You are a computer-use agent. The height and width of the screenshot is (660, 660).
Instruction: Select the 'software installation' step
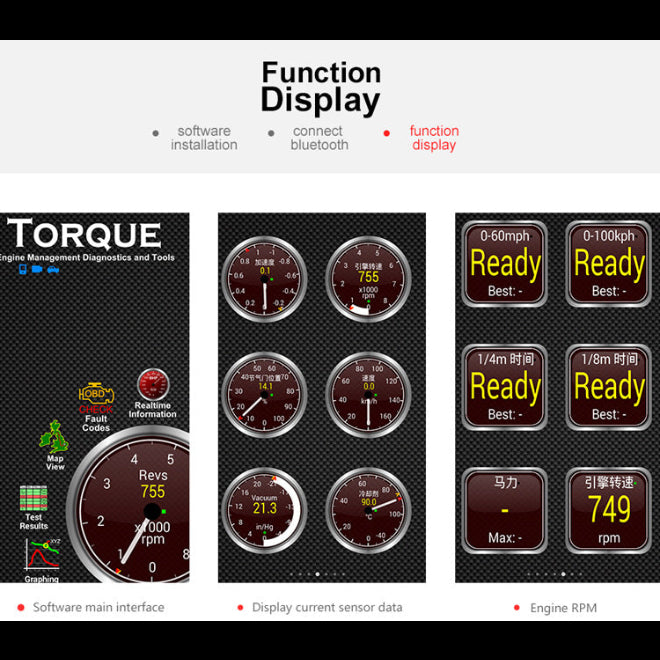[x=204, y=138]
